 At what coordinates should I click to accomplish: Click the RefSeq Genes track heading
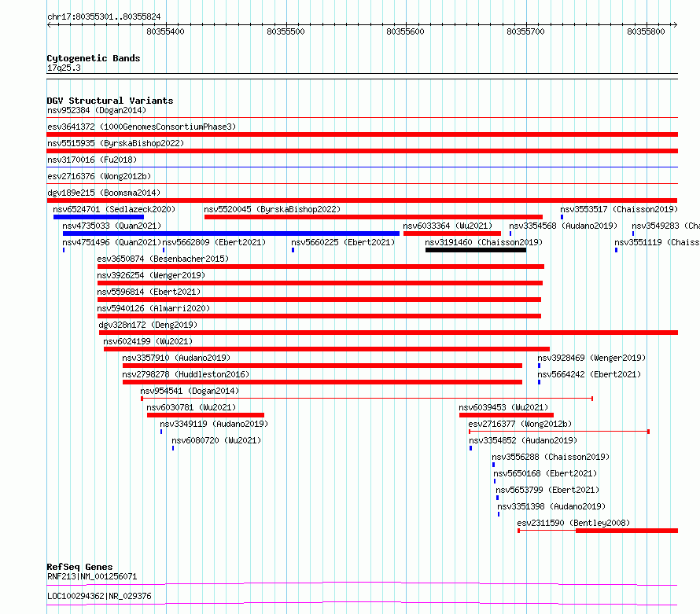click(x=79, y=567)
